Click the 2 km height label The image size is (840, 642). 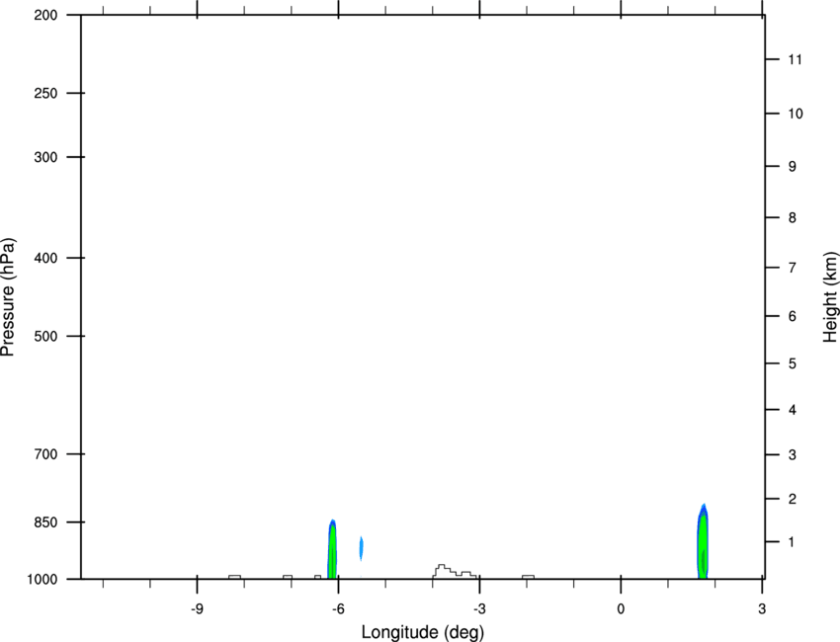coord(792,499)
